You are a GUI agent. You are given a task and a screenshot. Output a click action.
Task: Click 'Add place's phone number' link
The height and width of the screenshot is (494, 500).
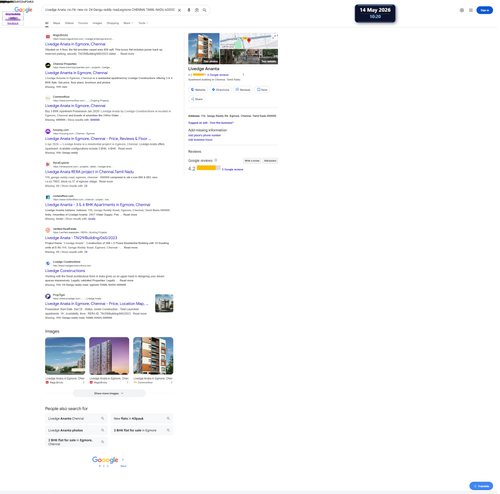[x=204, y=135]
